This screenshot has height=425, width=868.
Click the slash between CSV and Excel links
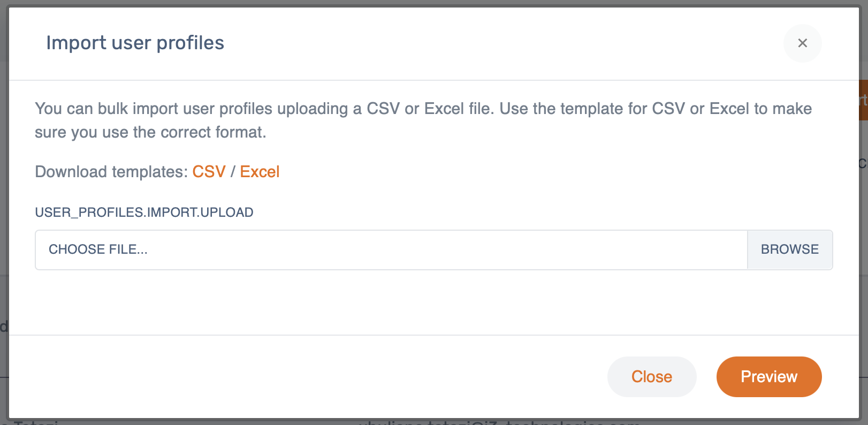coord(233,172)
